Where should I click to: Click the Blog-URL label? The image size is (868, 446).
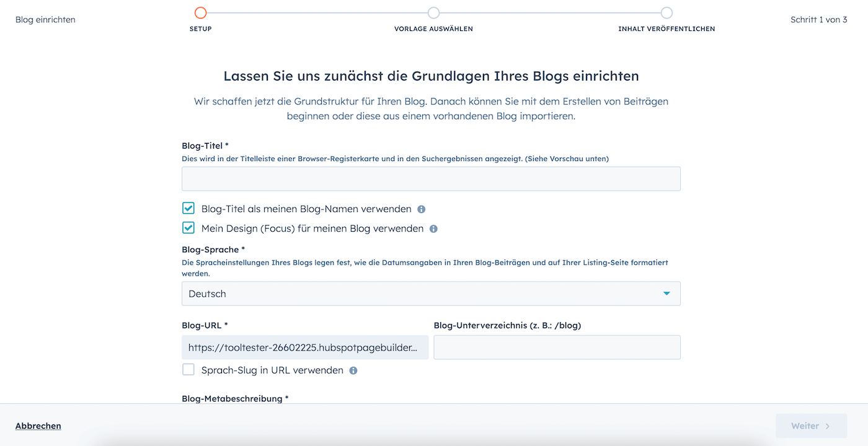point(205,325)
